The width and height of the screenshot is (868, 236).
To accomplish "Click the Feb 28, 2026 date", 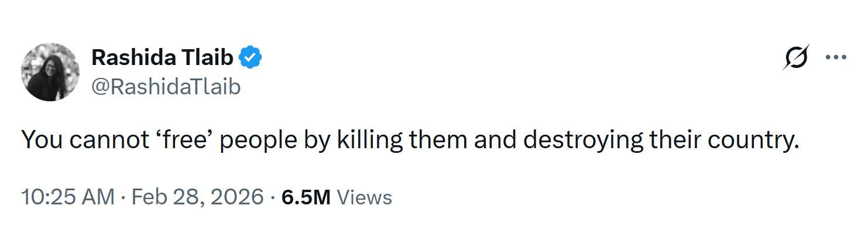I will (197, 197).
